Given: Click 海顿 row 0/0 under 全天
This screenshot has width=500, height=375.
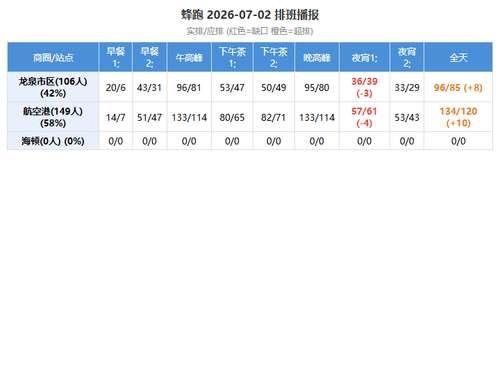Looking at the screenshot, I should (458, 141).
